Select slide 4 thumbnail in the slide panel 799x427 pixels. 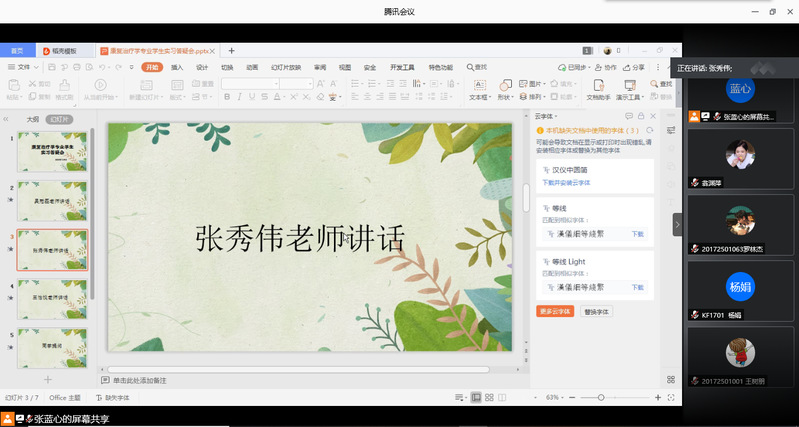tap(52, 292)
